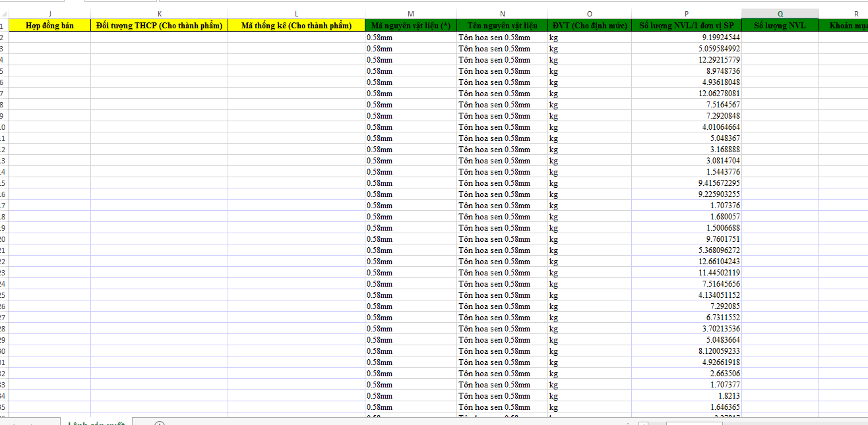Select cell with value 12.06278081
Viewport: 868px width, 425px height.
[x=687, y=94]
